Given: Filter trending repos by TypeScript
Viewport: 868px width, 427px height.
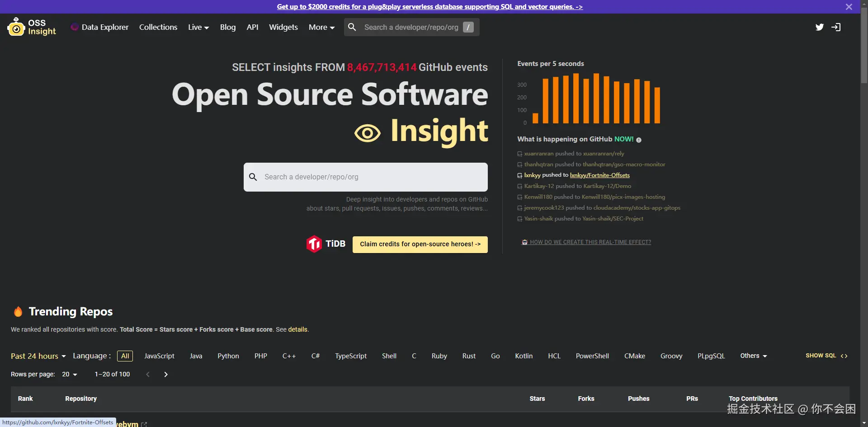Looking at the screenshot, I should tap(351, 356).
